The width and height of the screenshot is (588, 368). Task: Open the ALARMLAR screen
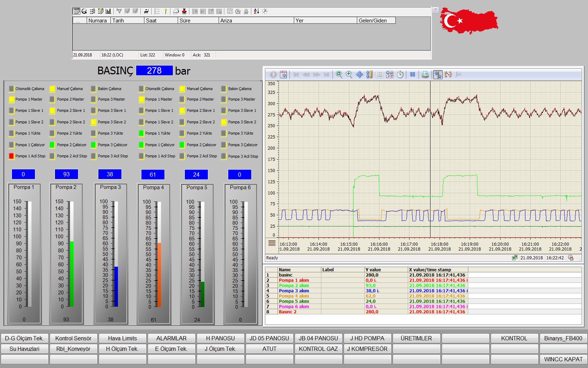(171, 338)
